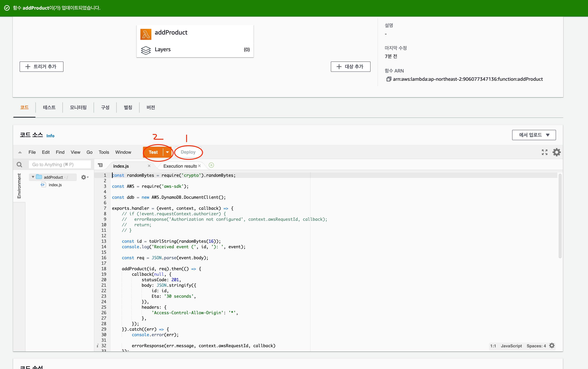Click the Layers stack icon
The width and height of the screenshot is (588, 369).
click(146, 50)
